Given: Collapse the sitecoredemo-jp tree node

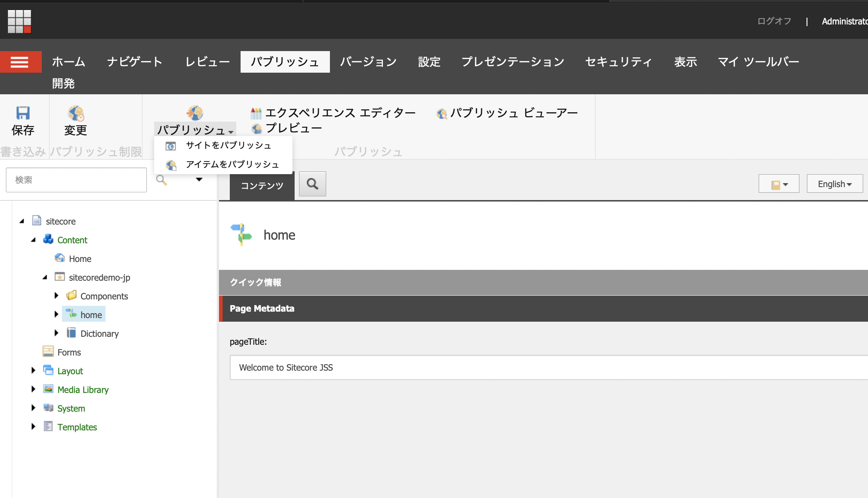Looking at the screenshot, I should click(x=45, y=277).
